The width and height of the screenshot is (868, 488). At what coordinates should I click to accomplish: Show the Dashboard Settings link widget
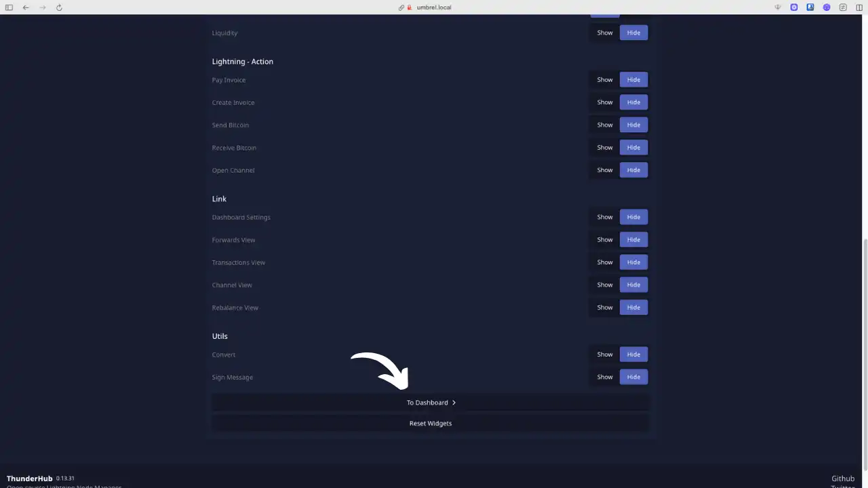tap(605, 217)
